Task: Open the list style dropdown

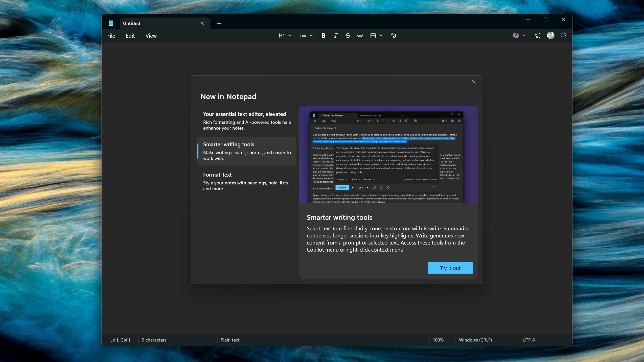Action: (311, 36)
